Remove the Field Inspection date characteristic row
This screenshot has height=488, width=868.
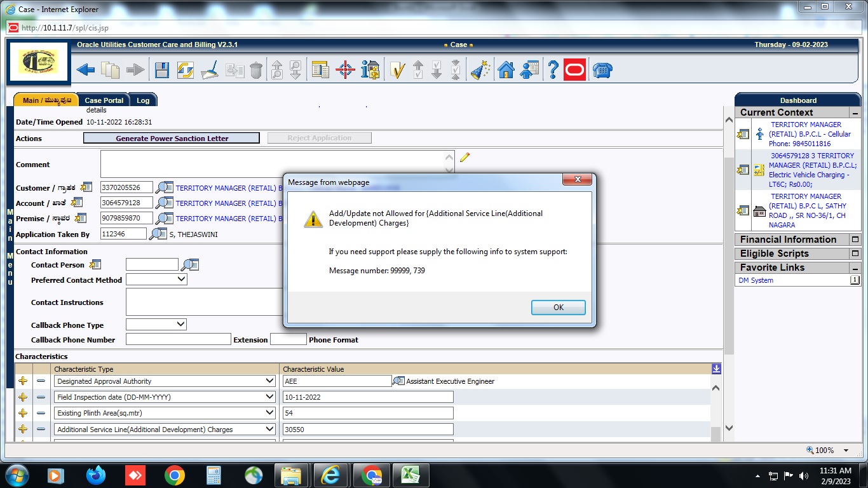41,397
